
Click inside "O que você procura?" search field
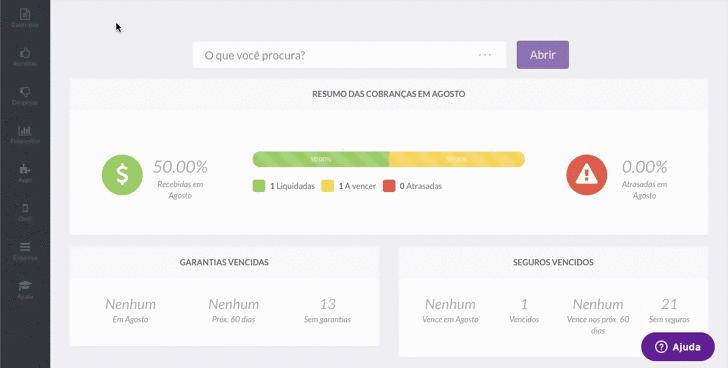[x=349, y=55]
